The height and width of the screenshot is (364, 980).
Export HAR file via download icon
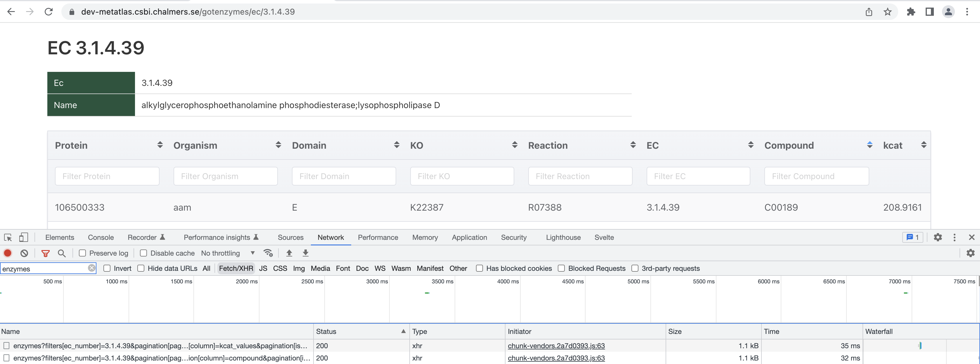[x=305, y=253]
